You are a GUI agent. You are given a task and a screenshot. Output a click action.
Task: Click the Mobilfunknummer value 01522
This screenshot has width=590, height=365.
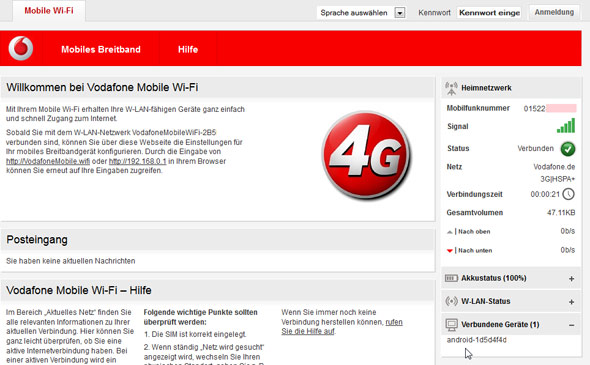(534, 109)
